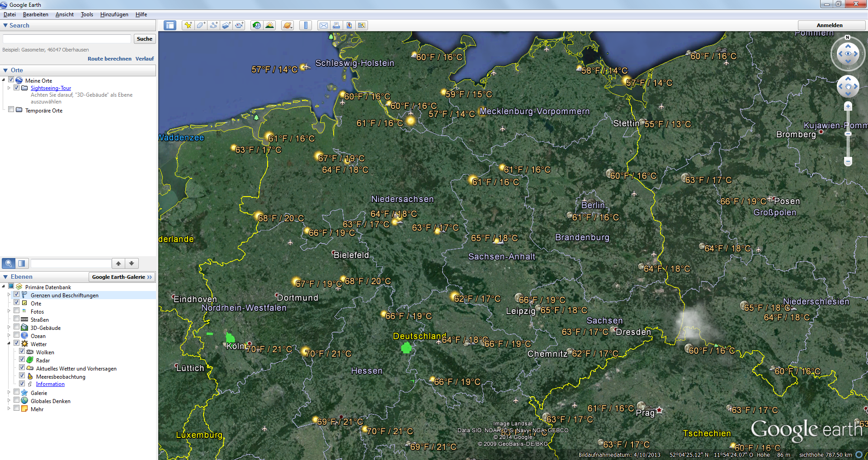Toggle sunlight across the landscape
This screenshot has height=460, width=868.
[x=269, y=25]
